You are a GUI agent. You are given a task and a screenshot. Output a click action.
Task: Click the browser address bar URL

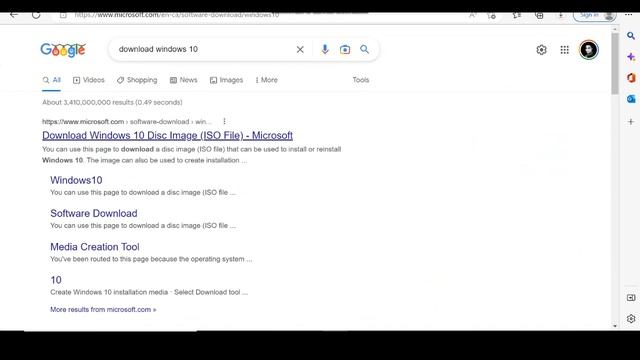(x=176, y=15)
